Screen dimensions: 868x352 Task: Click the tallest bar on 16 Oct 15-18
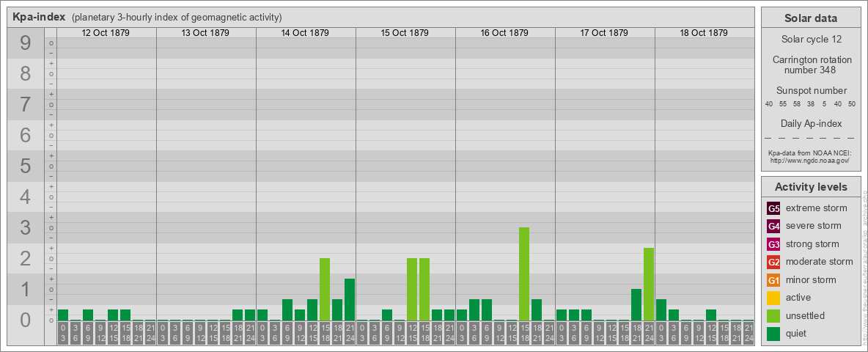point(523,274)
